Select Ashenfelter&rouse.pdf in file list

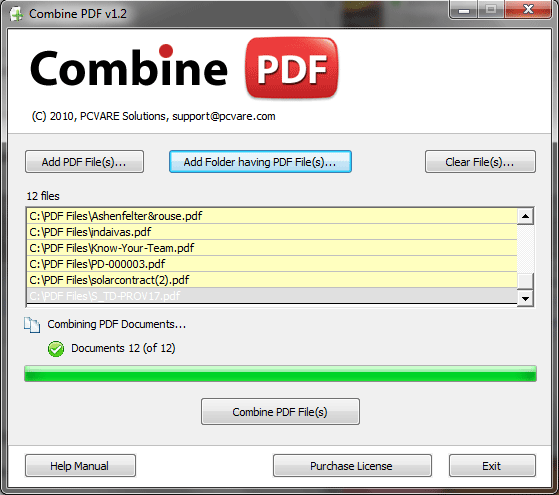click(272, 216)
